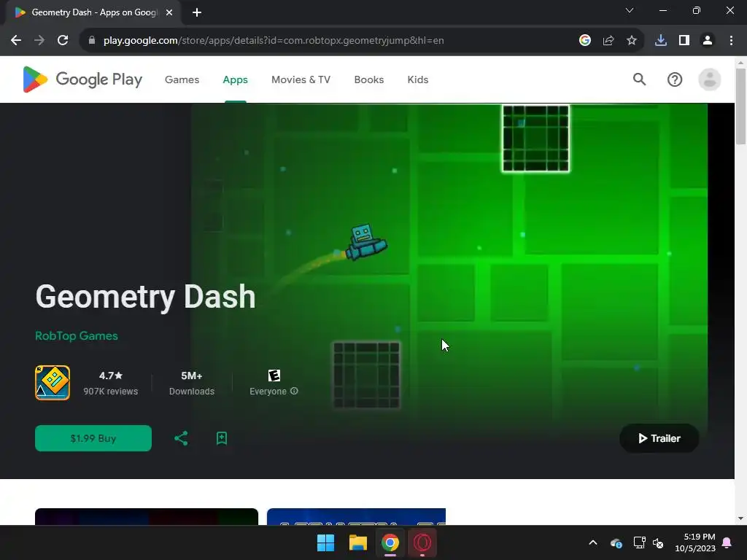Bookmark this tab with the star icon
The image size is (747, 560).
632,41
